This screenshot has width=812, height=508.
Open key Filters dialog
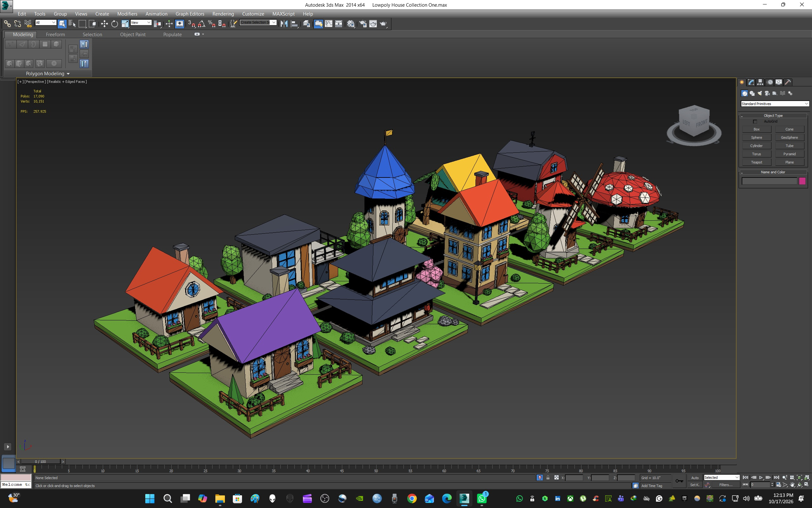725,485
